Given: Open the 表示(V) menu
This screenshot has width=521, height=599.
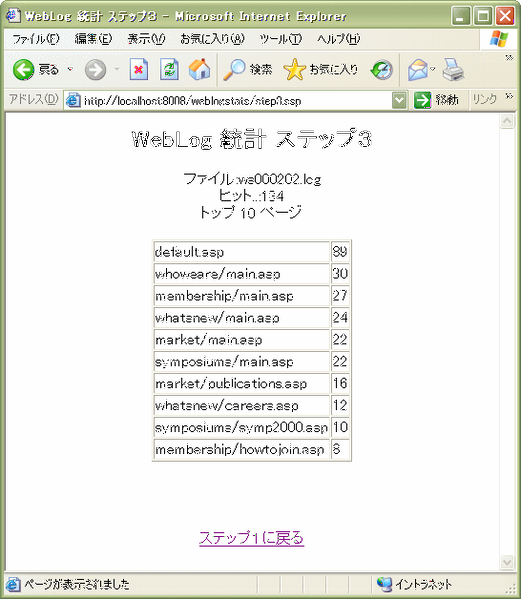Looking at the screenshot, I should point(146,39).
